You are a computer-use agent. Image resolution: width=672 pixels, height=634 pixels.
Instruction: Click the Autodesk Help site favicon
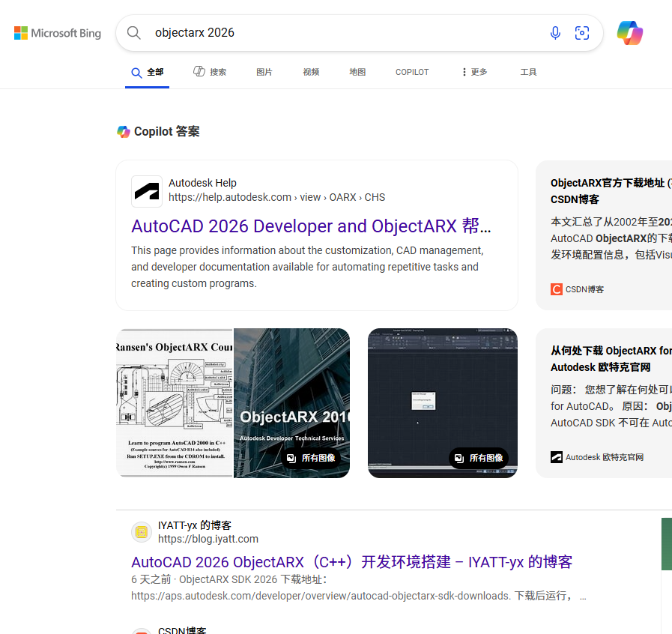tap(147, 191)
